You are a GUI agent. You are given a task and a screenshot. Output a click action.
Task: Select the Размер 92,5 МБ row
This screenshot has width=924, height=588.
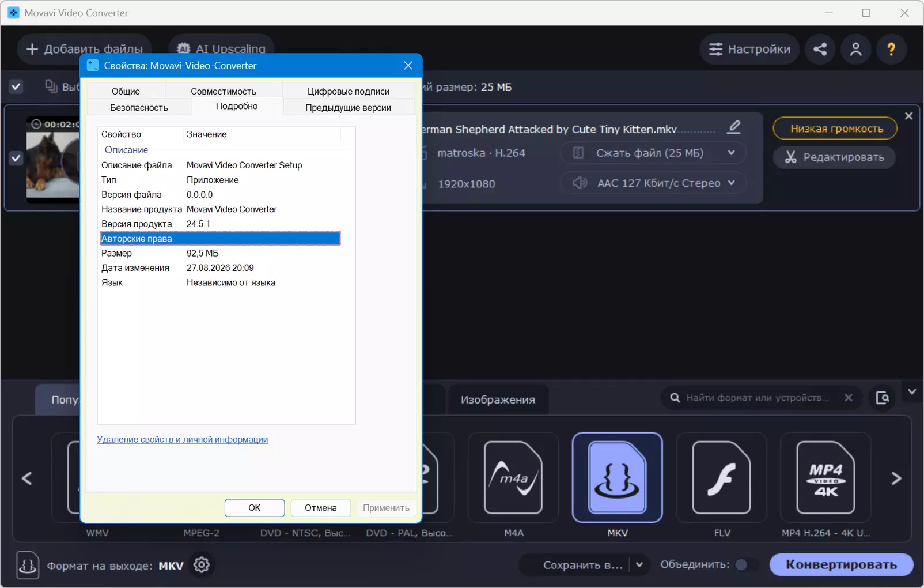pos(220,253)
